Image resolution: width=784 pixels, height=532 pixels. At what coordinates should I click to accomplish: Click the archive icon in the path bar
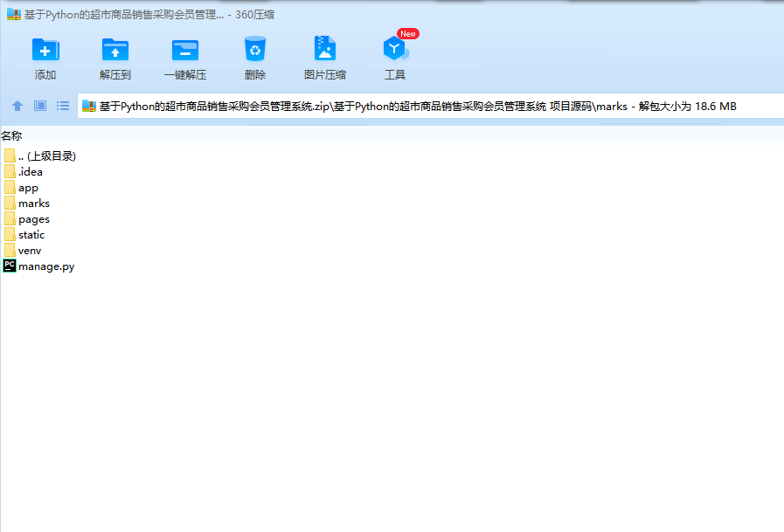pyautogui.click(x=89, y=106)
